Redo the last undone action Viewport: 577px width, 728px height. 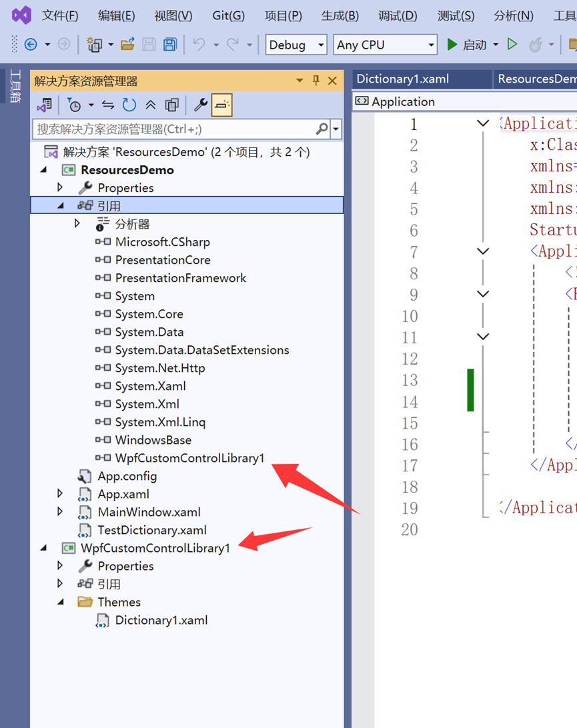click(233, 45)
